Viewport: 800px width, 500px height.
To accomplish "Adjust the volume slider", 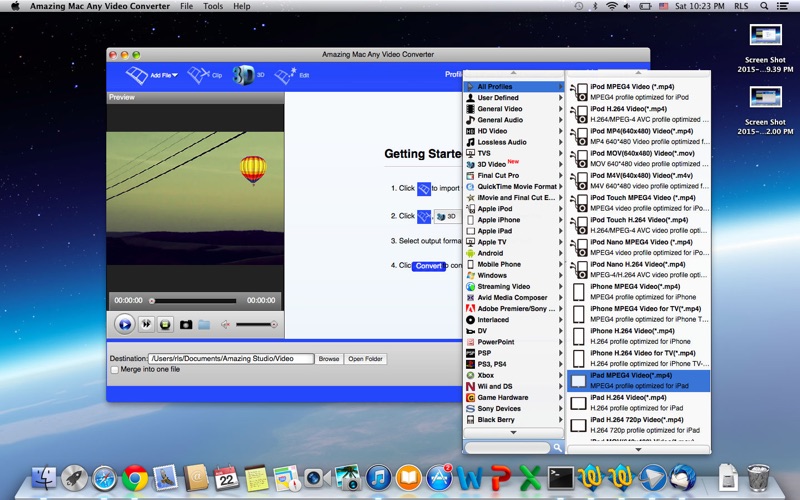I will click(x=256, y=324).
